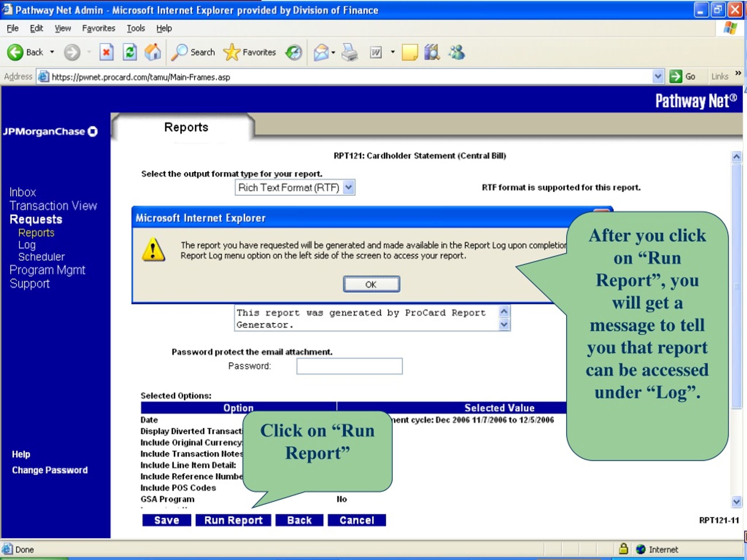Screen dimensions: 747x560
Task: Click the Requests sidebar link
Action: [x=36, y=219]
